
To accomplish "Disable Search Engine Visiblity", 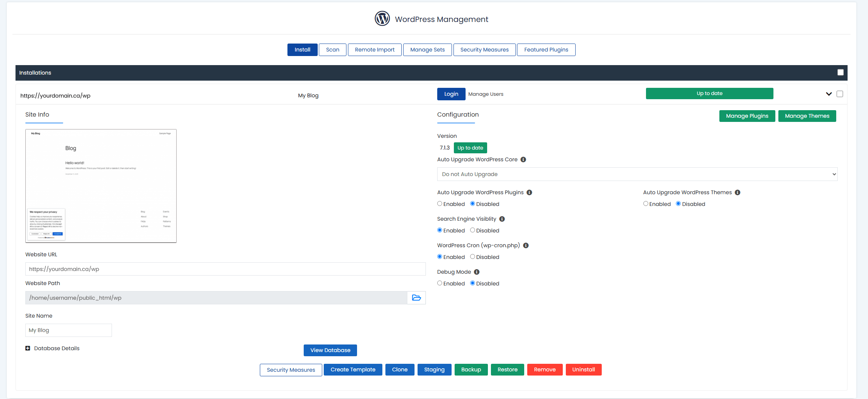I will [x=472, y=230].
